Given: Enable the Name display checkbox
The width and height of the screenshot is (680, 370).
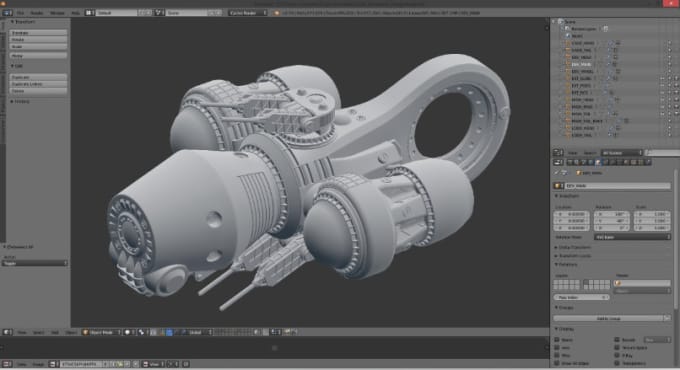Looking at the screenshot, I should [557, 340].
